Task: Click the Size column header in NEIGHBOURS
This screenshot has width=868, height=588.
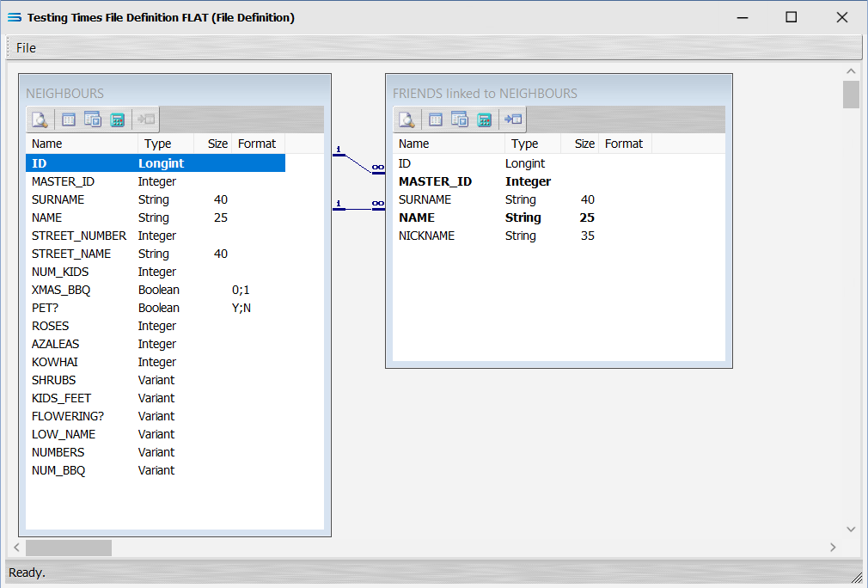Action: (x=212, y=144)
